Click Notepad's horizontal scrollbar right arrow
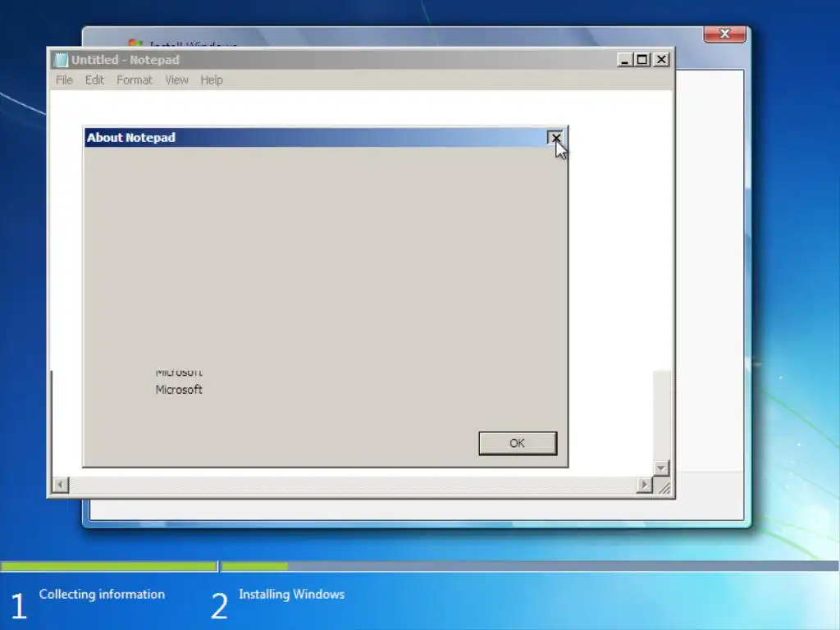Viewport: 840px width, 630px height. [x=645, y=485]
